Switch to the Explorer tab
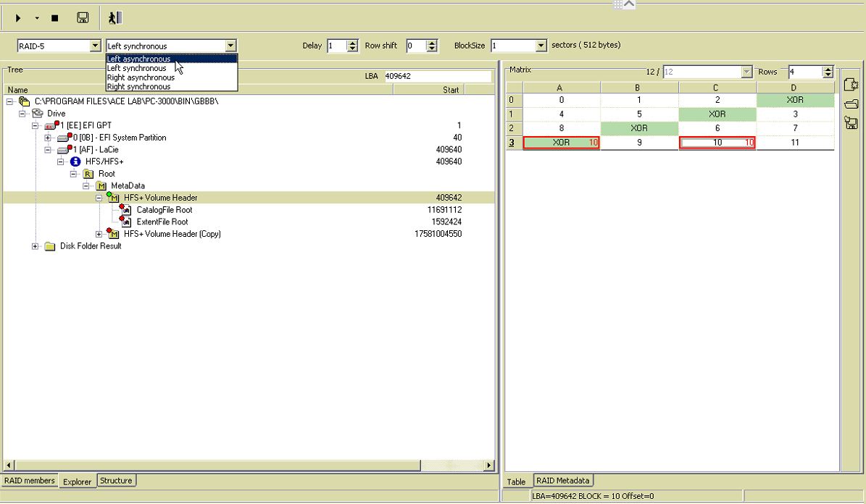Screen dimensions: 866x504 click(77, 482)
